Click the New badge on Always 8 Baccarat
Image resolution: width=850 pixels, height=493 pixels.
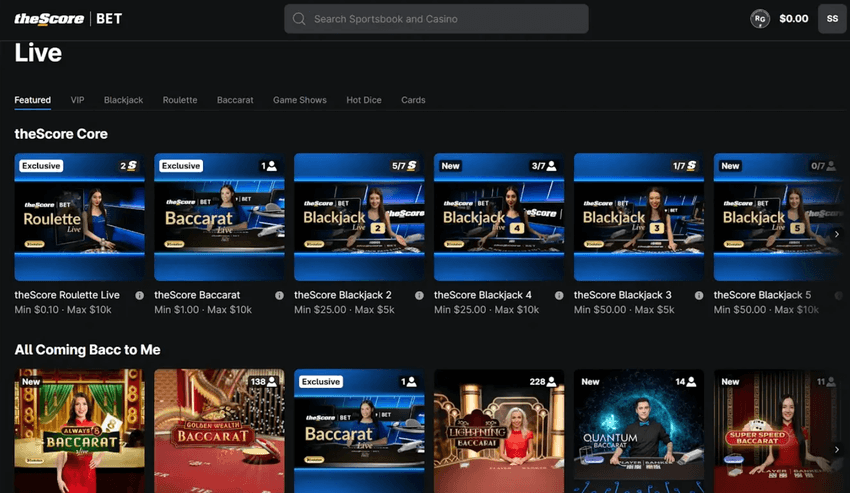[x=31, y=382]
